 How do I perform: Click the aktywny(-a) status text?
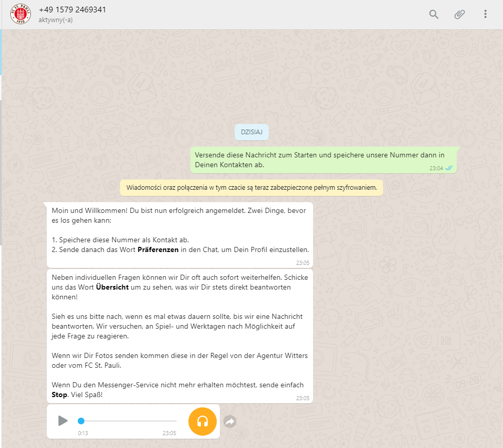tap(56, 20)
